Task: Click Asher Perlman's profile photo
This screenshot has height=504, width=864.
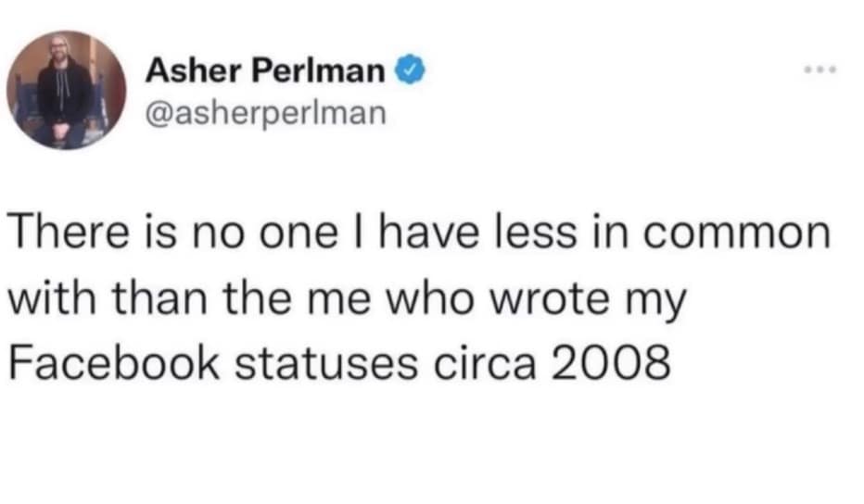Action: tap(67, 90)
